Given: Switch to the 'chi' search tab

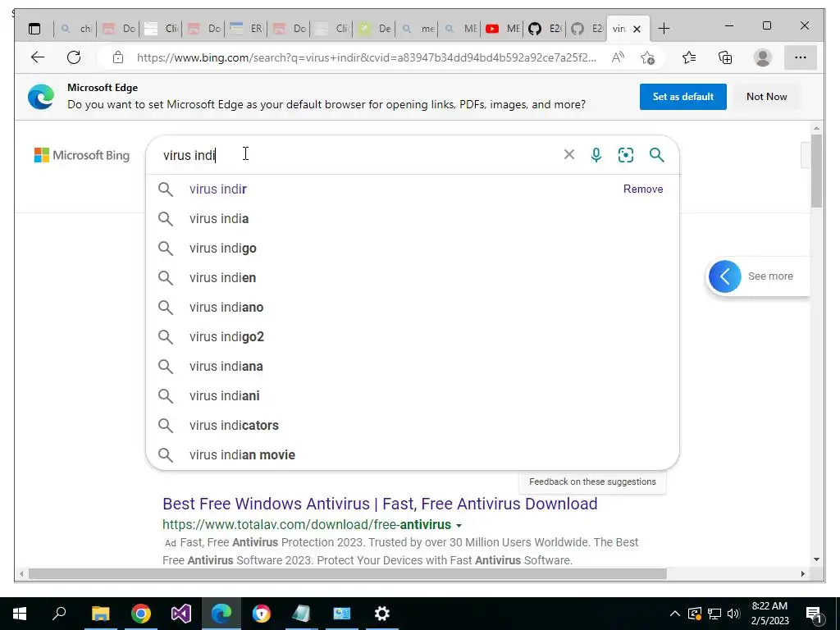Looking at the screenshot, I should [75, 29].
